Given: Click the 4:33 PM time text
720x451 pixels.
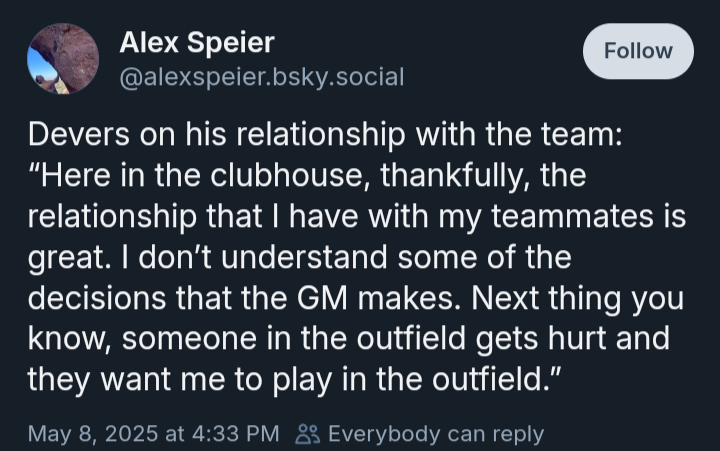Looking at the screenshot, I should 236,434.
